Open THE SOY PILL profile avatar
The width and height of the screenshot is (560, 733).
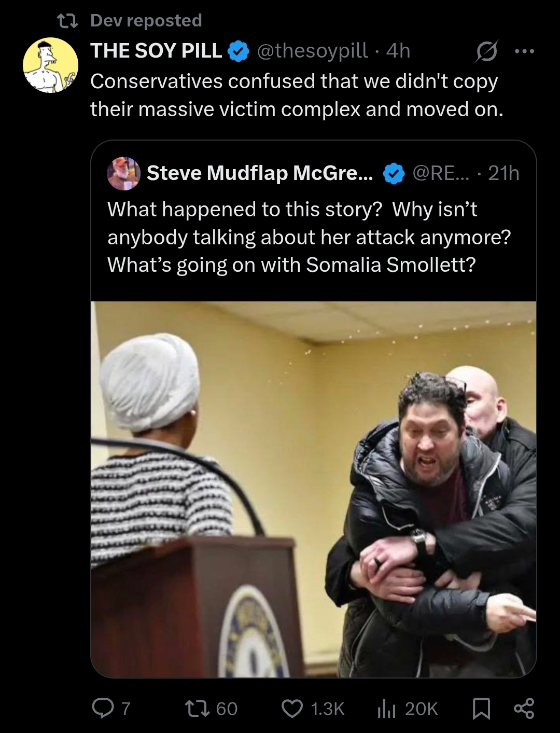pos(50,65)
